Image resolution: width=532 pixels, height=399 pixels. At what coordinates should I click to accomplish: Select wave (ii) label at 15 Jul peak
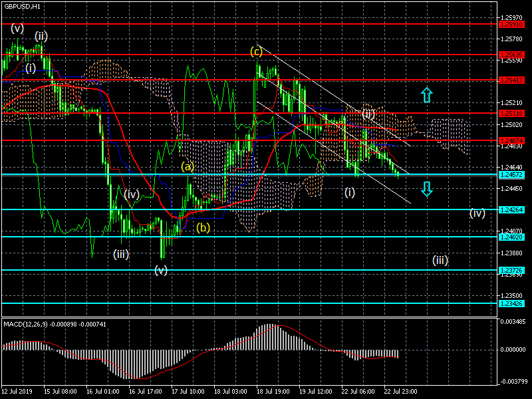click(41, 37)
